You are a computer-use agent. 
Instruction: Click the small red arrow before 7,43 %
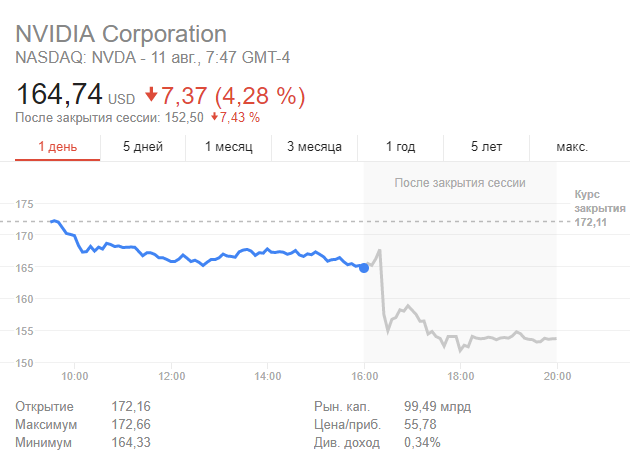coord(215,117)
